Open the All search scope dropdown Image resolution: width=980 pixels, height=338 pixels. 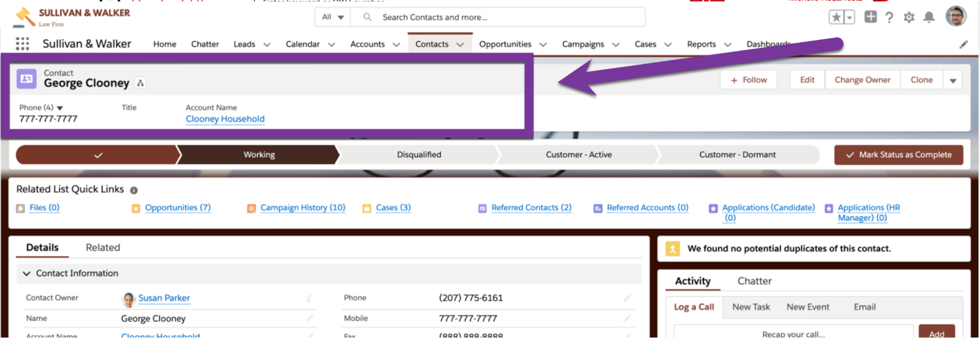pos(333,17)
